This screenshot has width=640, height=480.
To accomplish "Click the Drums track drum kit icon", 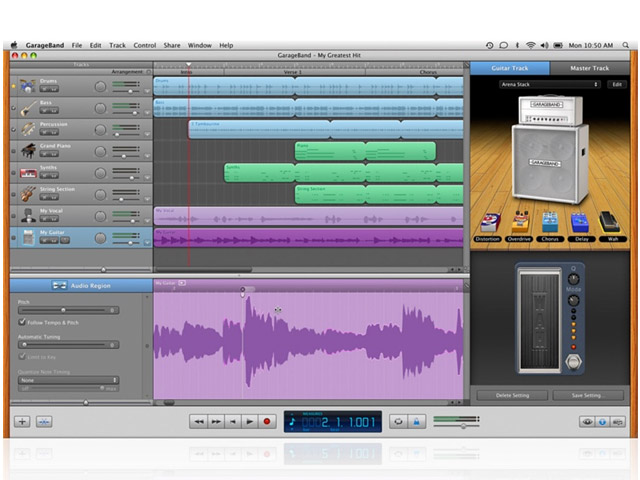I will (x=28, y=86).
